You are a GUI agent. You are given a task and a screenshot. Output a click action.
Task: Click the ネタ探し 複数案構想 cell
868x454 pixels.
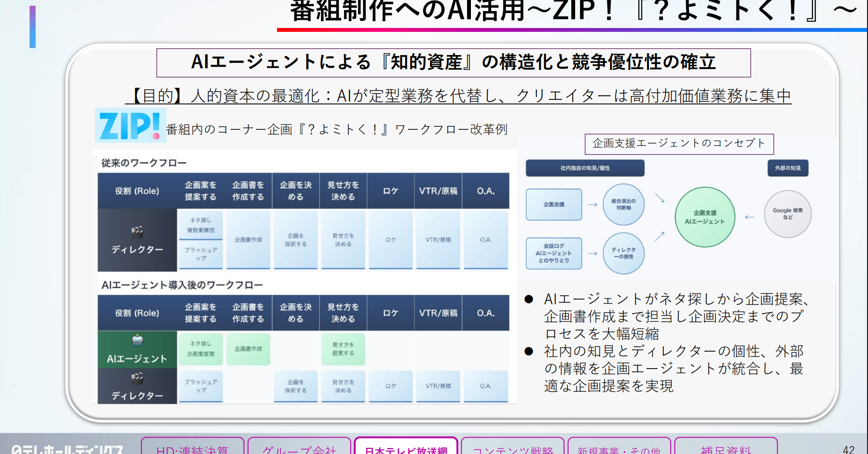[x=201, y=225]
